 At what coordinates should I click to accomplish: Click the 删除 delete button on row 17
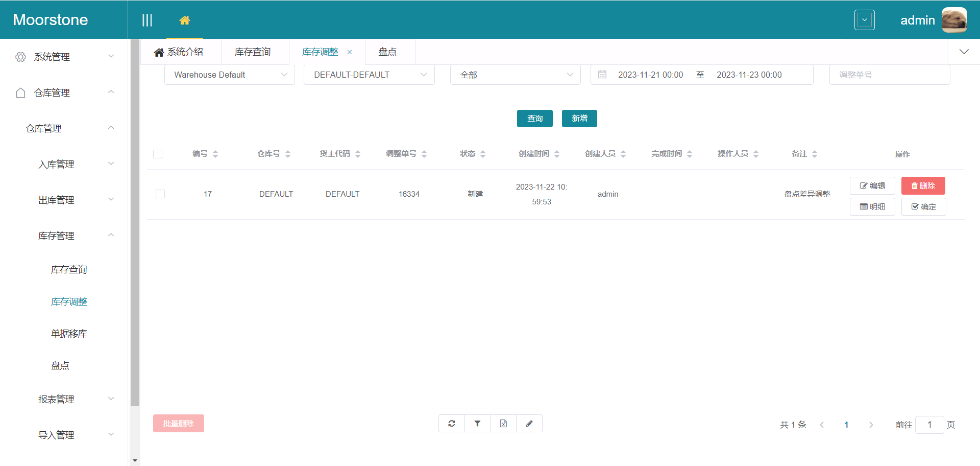pyautogui.click(x=923, y=185)
